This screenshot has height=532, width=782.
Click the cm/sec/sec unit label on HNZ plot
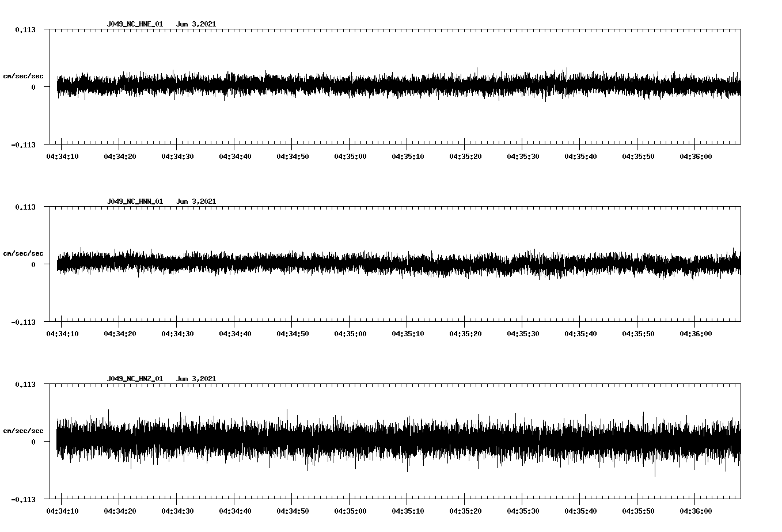click(23, 431)
